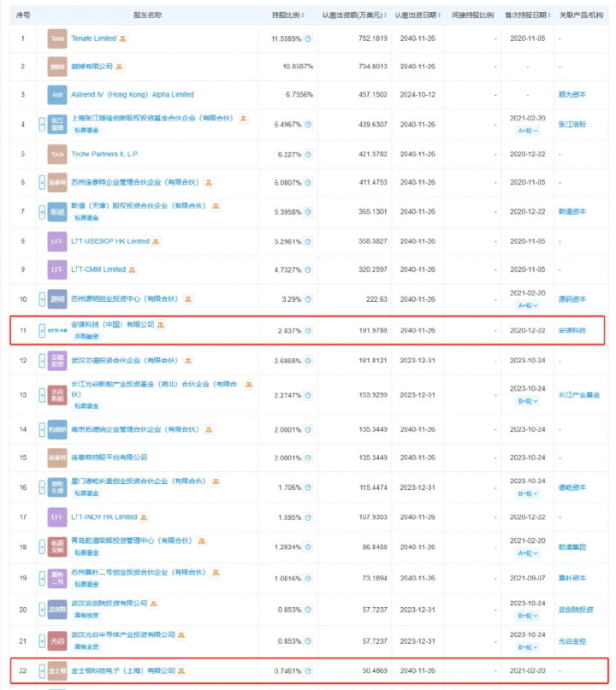Screen dimensions: 616x690
Task: Expand row 12 shareholder with plus button
Action: (x=42, y=361)
